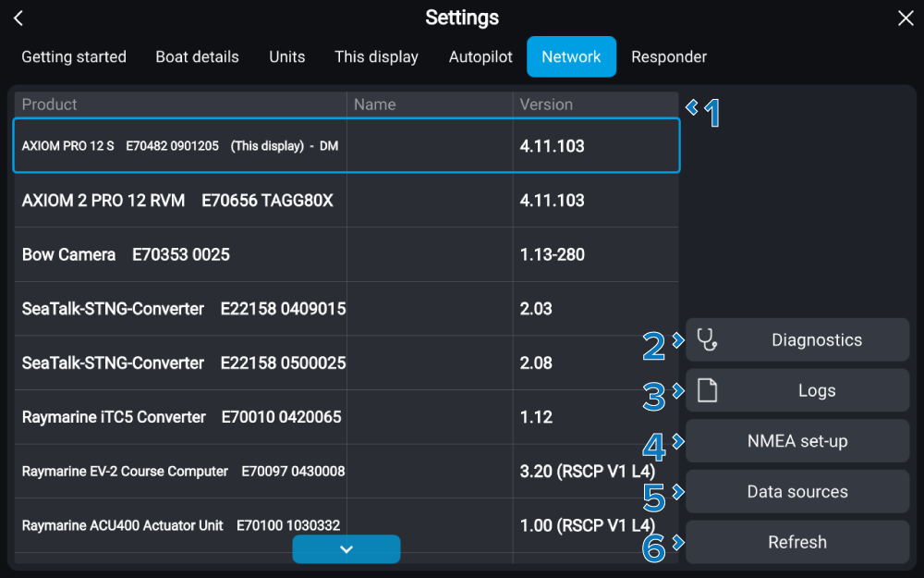Click the stethoscope Diagnostics icon
This screenshot has height=578, width=924.
tap(707, 340)
